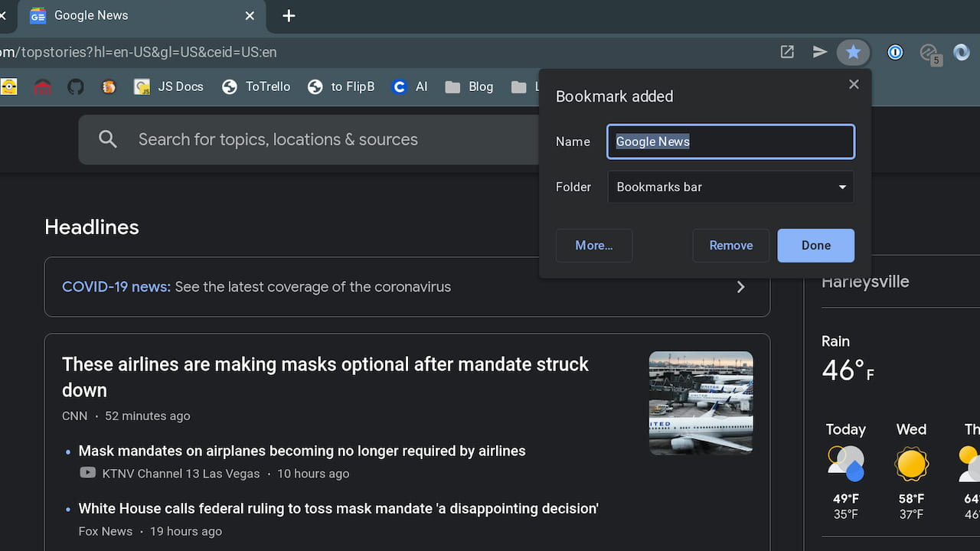Click Remove to delete the bookmark
This screenshot has height=551, width=980.
click(x=731, y=246)
